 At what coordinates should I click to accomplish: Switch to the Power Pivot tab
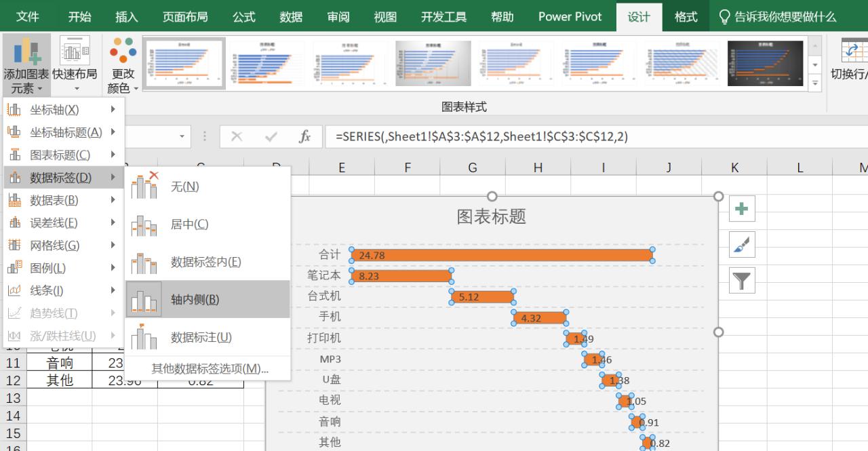(x=570, y=17)
